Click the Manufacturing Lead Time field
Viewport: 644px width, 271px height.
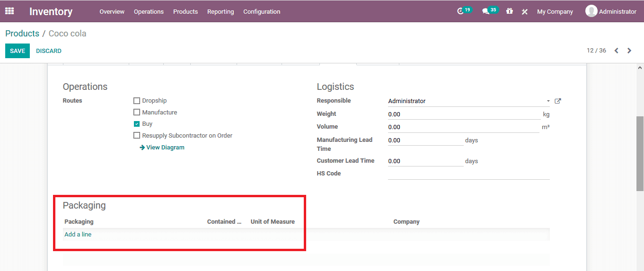coord(426,140)
